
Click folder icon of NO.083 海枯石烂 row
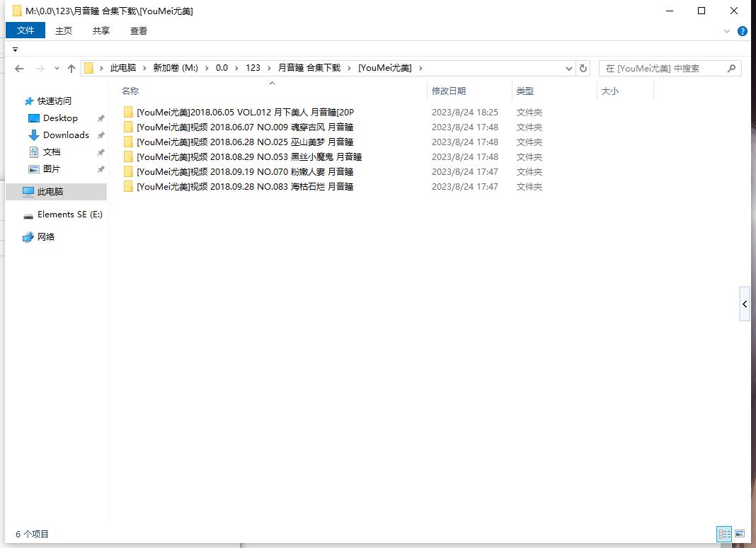pos(128,186)
